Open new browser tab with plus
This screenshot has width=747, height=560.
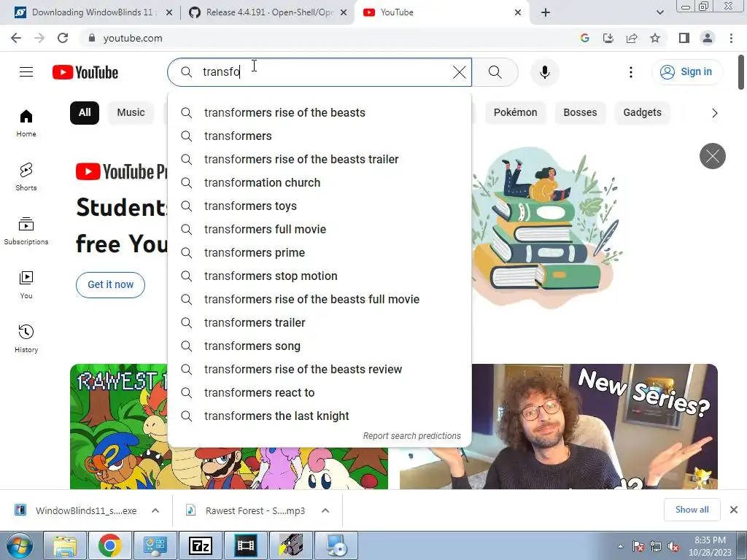click(x=546, y=12)
